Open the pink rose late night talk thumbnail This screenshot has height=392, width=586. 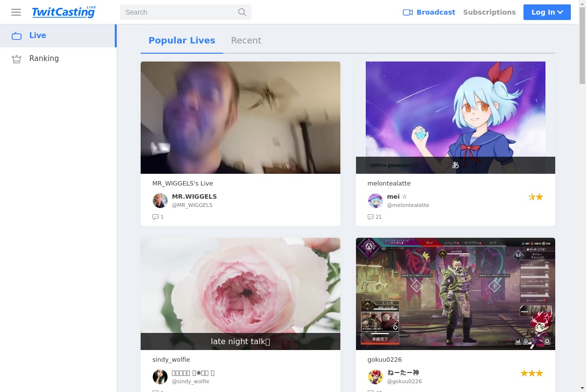[240, 294]
